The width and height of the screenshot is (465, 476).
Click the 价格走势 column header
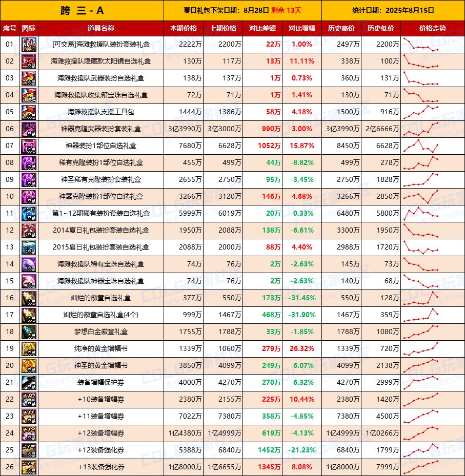(x=433, y=29)
